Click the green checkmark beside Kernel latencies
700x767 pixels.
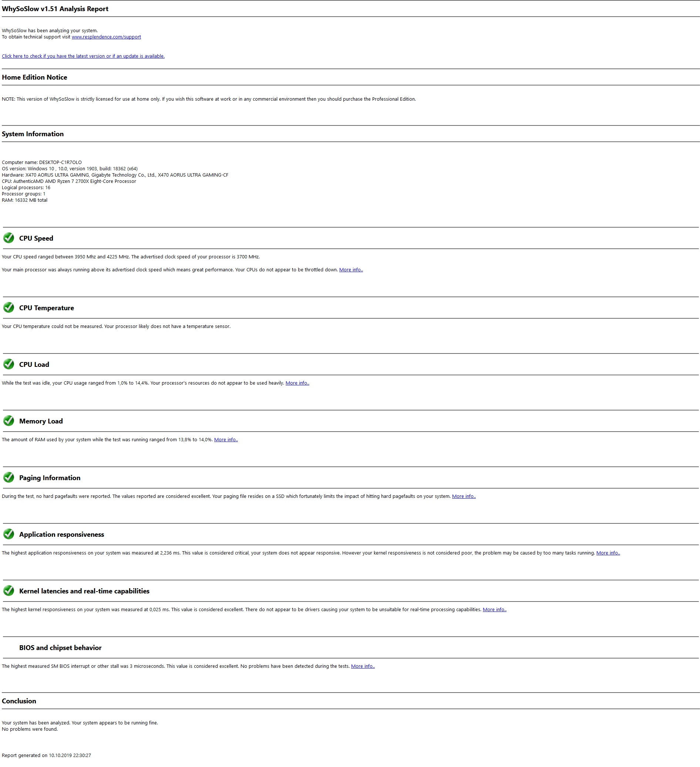coord(9,591)
